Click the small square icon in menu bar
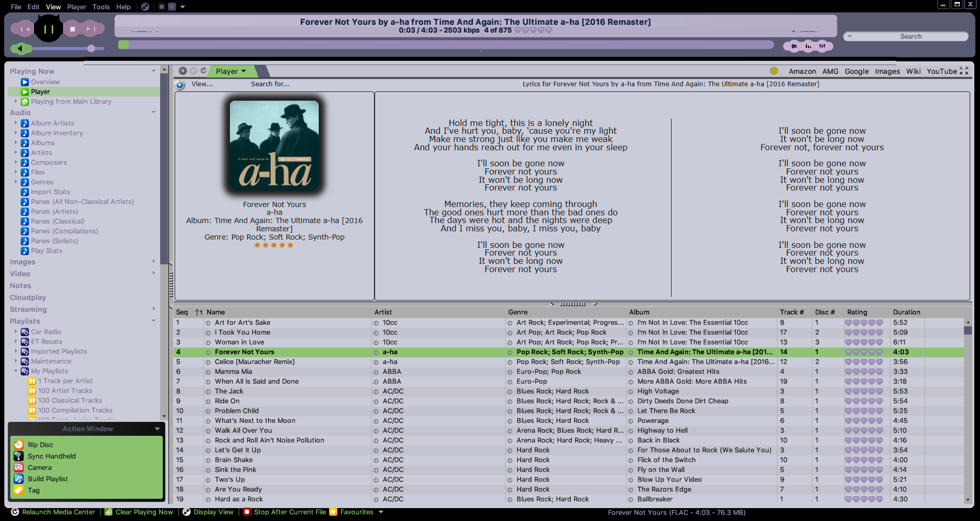 pos(161,7)
